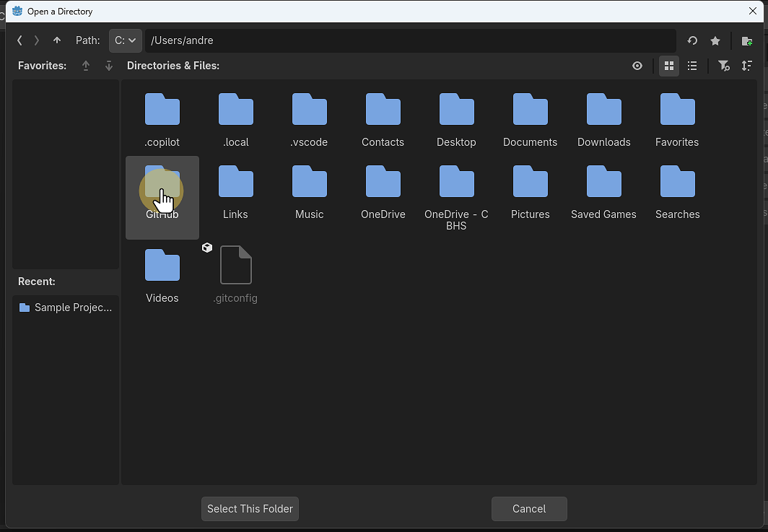Create a new folder

tap(746, 40)
